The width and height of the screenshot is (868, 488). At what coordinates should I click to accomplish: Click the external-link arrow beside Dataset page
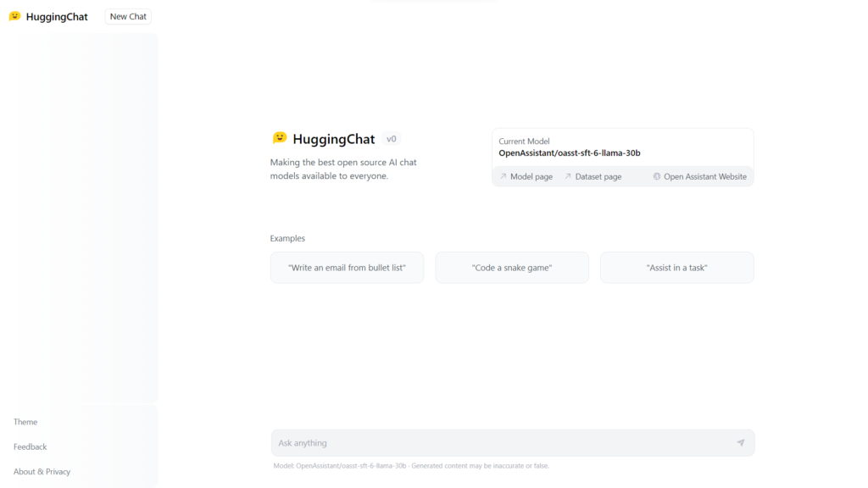click(x=568, y=176)
